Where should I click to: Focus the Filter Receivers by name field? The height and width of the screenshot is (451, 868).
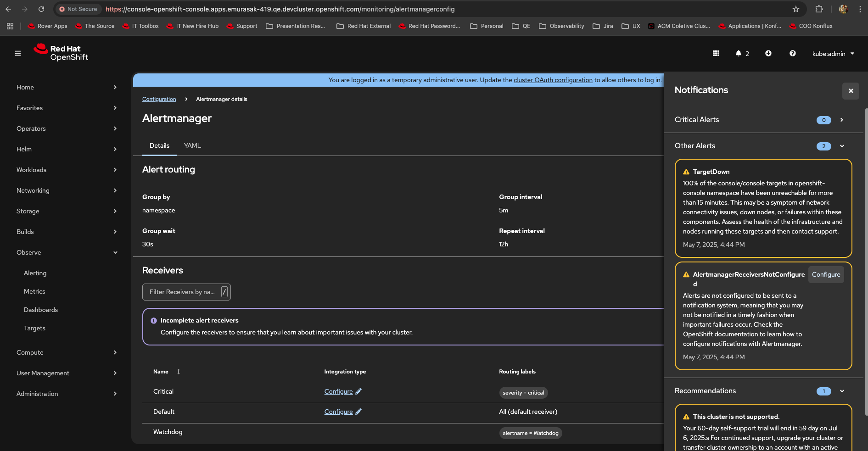pyautogui.click(x=186, y=292)
